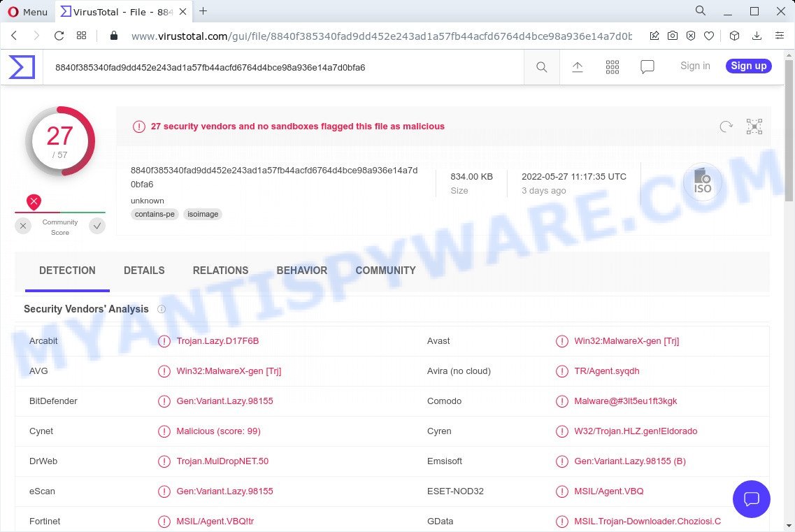
Task: Click the VirusTotal logo
Action: pos(22,67)
